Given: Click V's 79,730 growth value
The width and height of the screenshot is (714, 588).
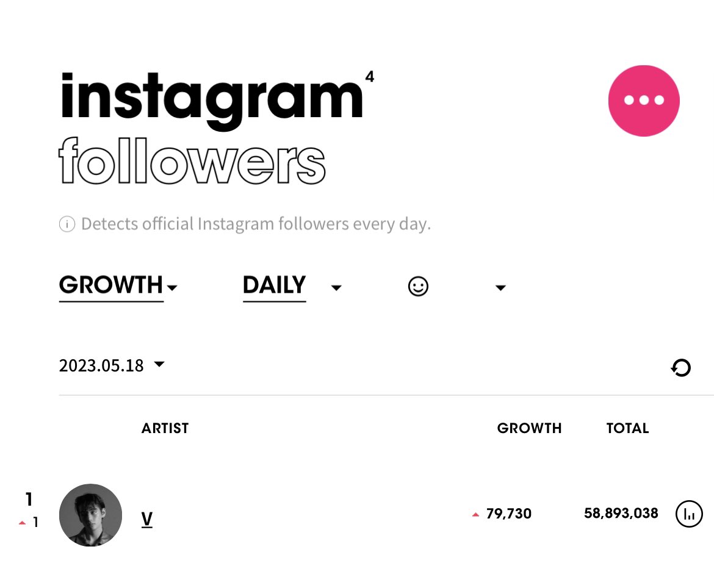Looking at the screenshot, I should (508, 514).
